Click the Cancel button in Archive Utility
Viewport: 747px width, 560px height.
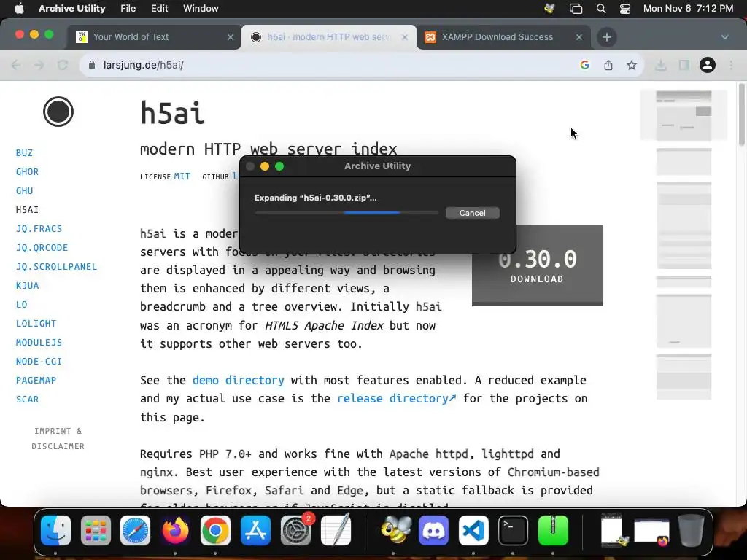coord(472,213)
